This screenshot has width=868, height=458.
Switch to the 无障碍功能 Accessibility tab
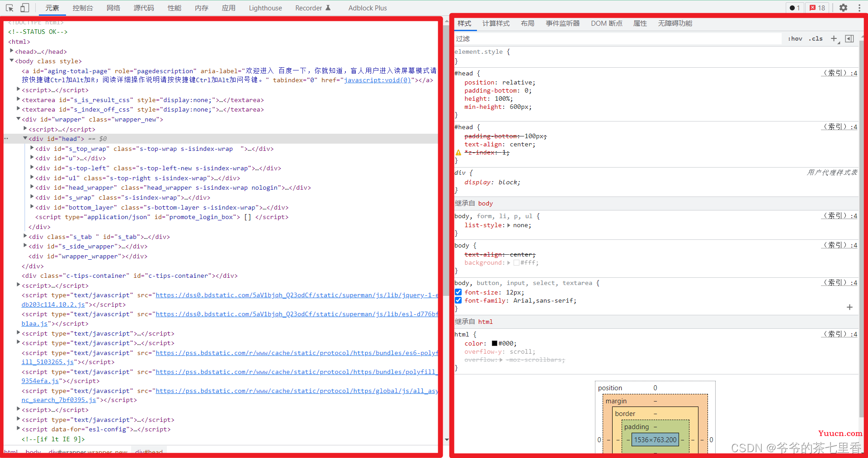click(675, 23)
